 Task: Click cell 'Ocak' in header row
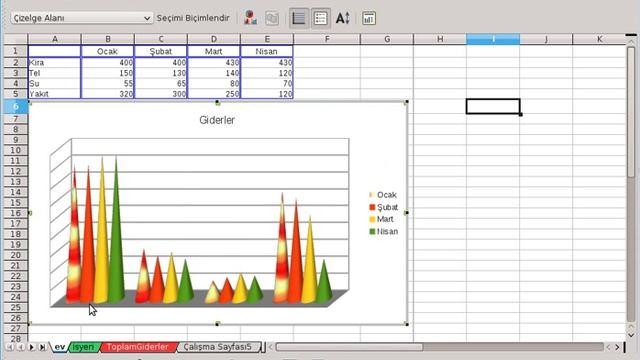click(x=107, y=51)
